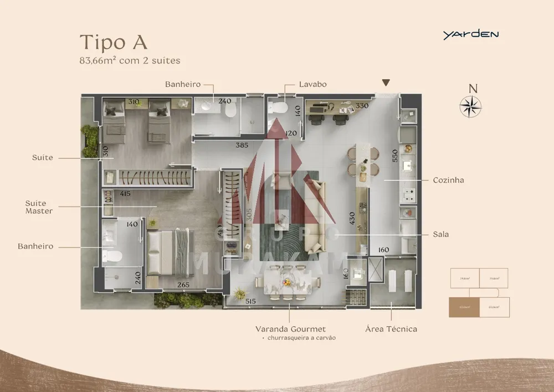Screen dimensions: 554x392
Task: Select the Suíte Master label
Action: click(39, 207)
